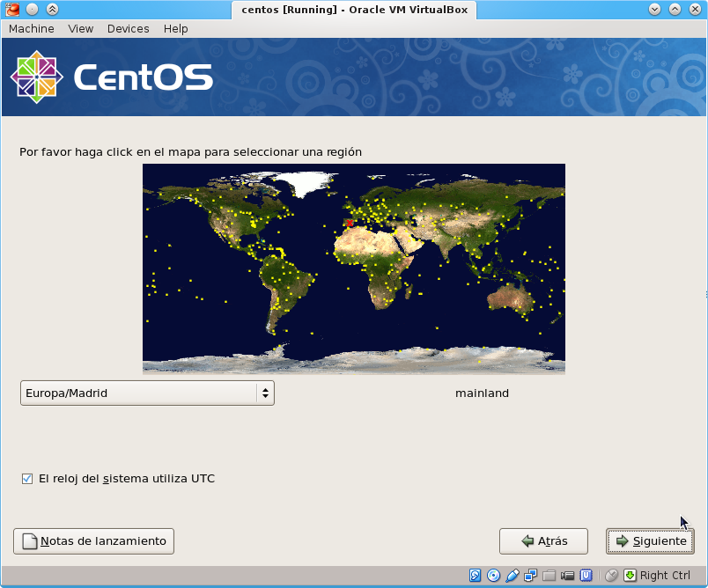Click the 'Right Ctrl' host key label

pyautogui.click(x=665, y=576)
